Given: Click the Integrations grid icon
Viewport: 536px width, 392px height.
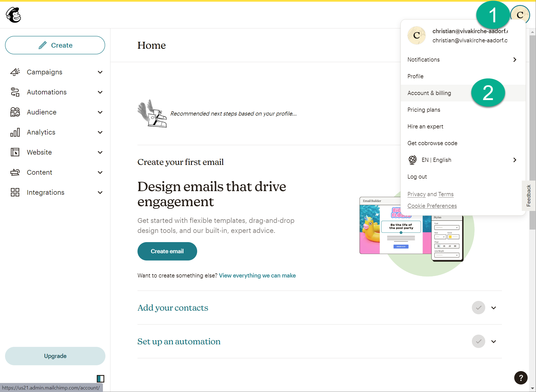Looking at the screenshot, I should point(15,193).
